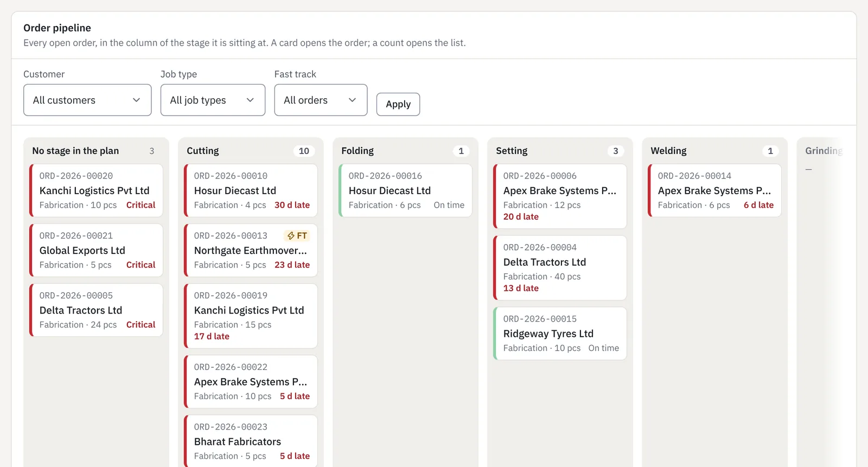Open order card ORD-2026-00023 Bharat Fabricators

click(251, 441)
